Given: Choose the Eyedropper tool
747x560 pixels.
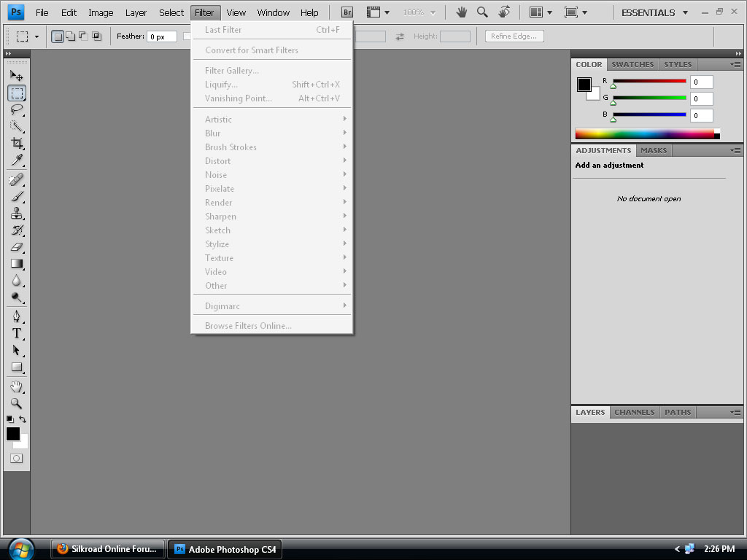Looking at the screenshot, I should (x=17, y=160).
